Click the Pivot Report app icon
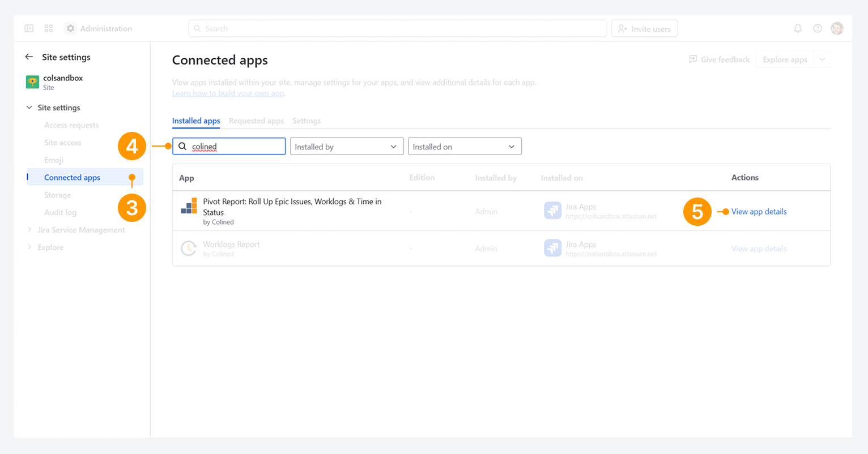This screenshot has height=454, width=868. pyautogui.click(x=189, y=205)
